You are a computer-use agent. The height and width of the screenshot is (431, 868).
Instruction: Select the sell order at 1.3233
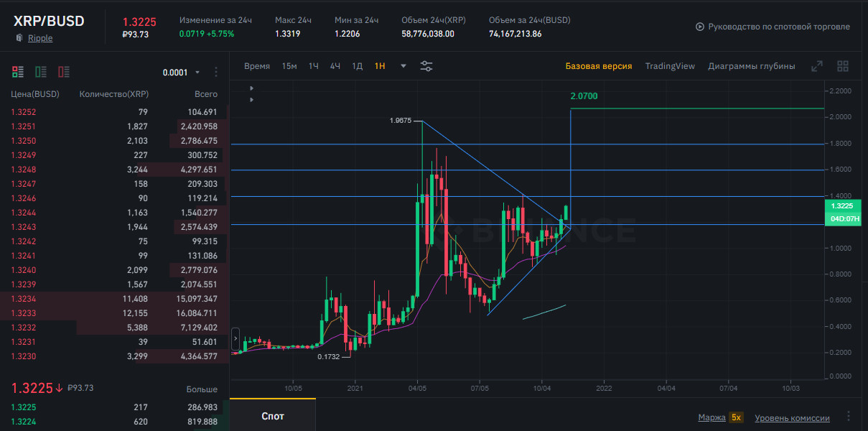point(114,313)
